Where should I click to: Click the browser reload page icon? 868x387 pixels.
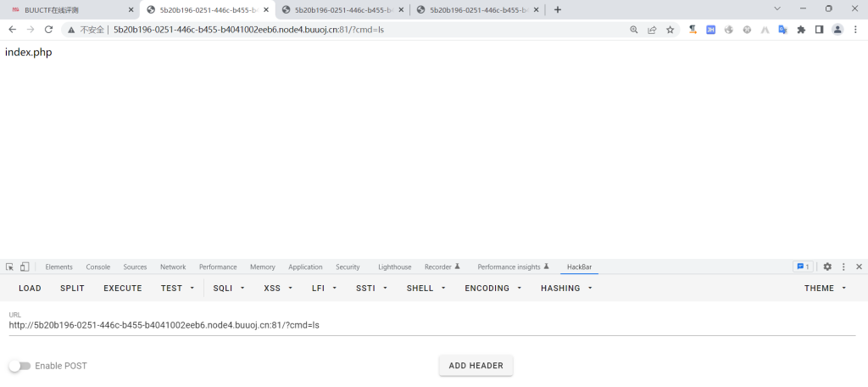(48, 29)
